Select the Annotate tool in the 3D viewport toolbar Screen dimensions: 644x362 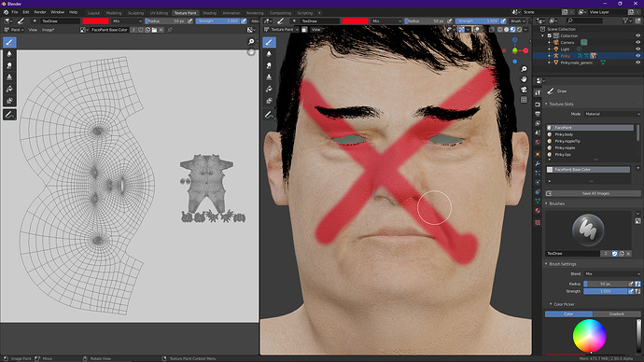point(269,115)
